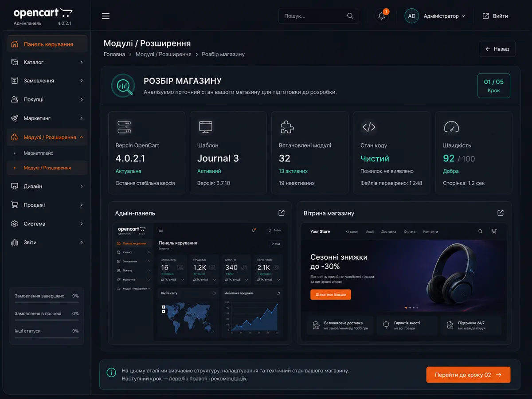Open Каталог sidebar menu item
This screenshot has width=532, height=399.
pyautogui.click(x=47, y=62)
